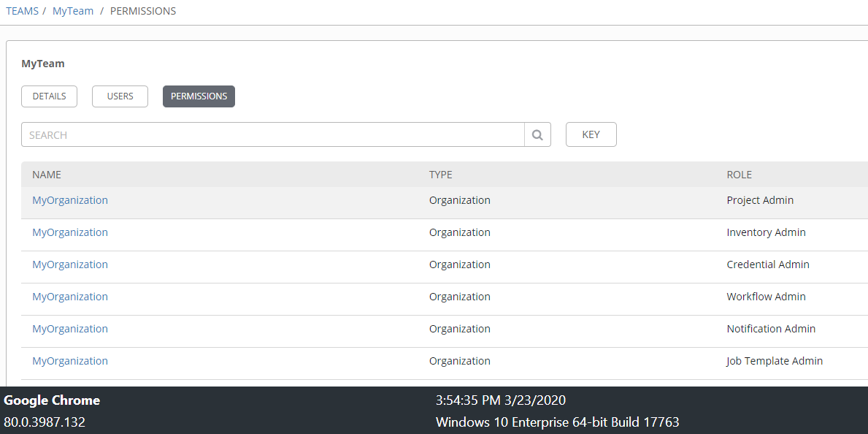The width and height of the screenshot is (868, 434).
Task: Open MyOrganization in Job Template Admin row
Action: pyautogui.click(x=70, y=361)
